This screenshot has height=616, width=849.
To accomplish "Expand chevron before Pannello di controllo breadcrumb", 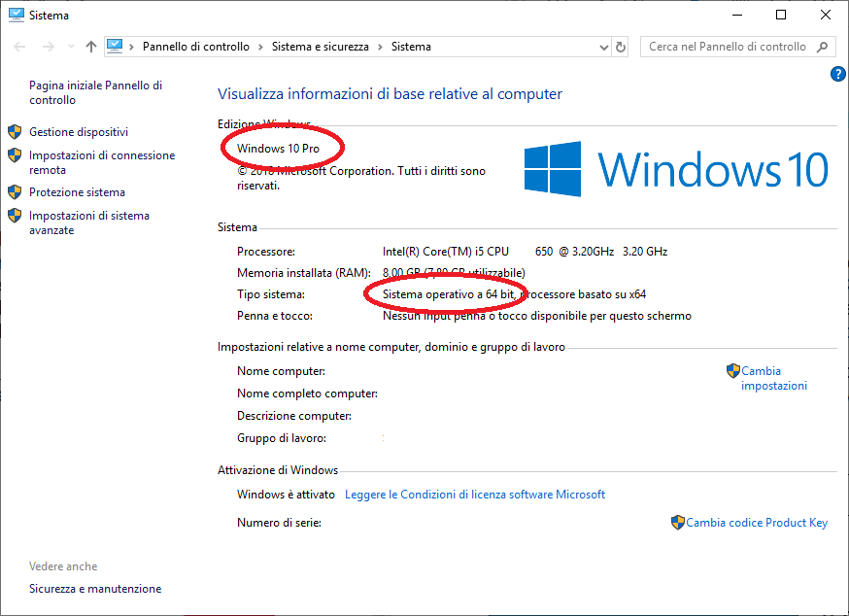I will 131,48.
